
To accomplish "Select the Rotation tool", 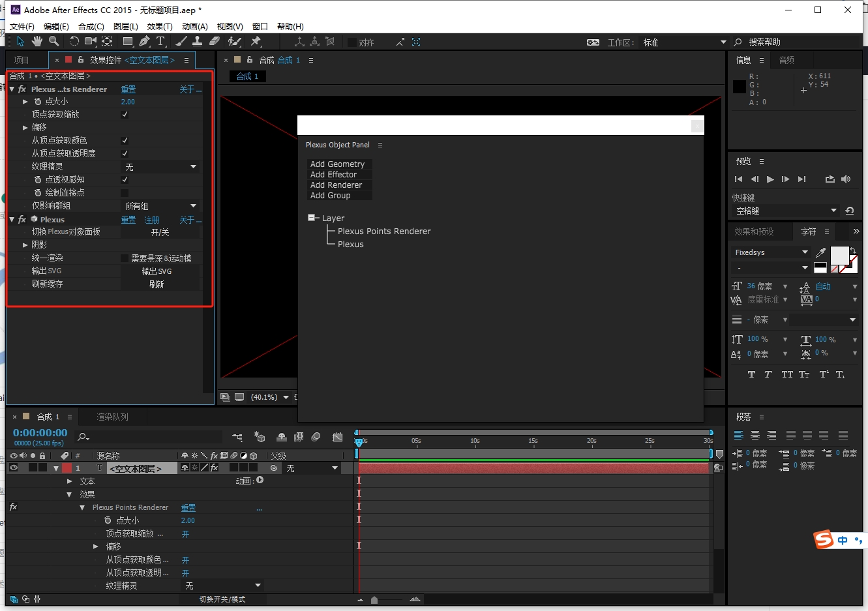I will coord(74,42).
